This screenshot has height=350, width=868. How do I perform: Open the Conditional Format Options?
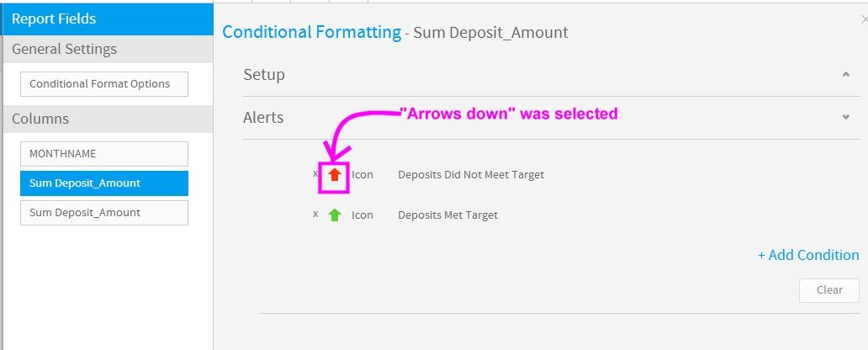[104, 84]
